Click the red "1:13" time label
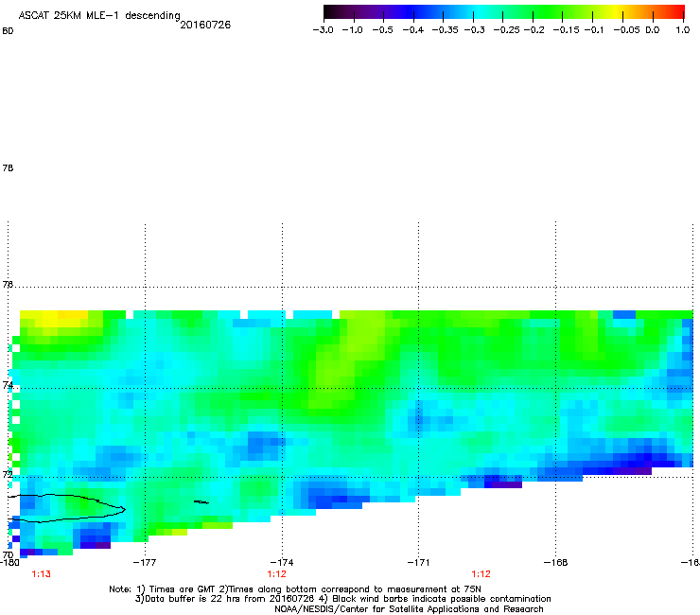The width and height of the screenshot is (700, 615). pyautogui.click(x=41, y=574)
